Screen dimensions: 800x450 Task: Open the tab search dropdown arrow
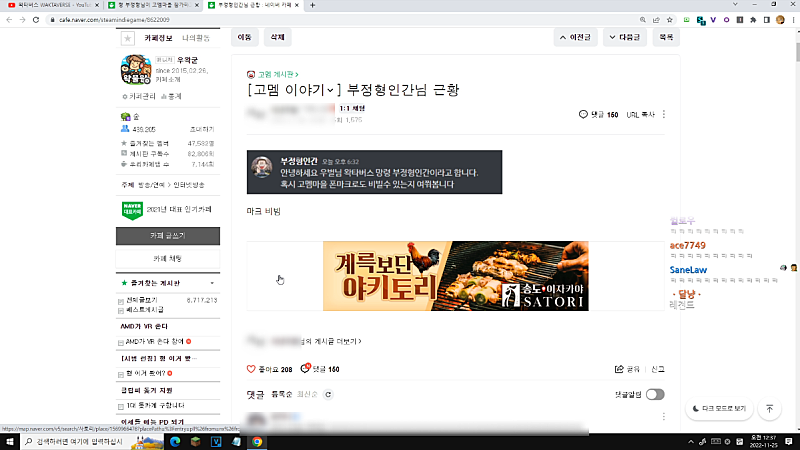[735, 5]
